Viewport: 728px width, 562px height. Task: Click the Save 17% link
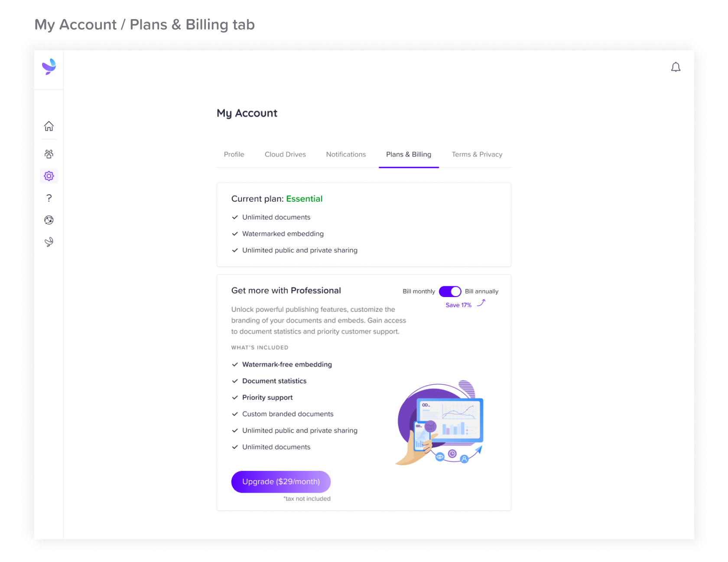click(x=458, y=305)
